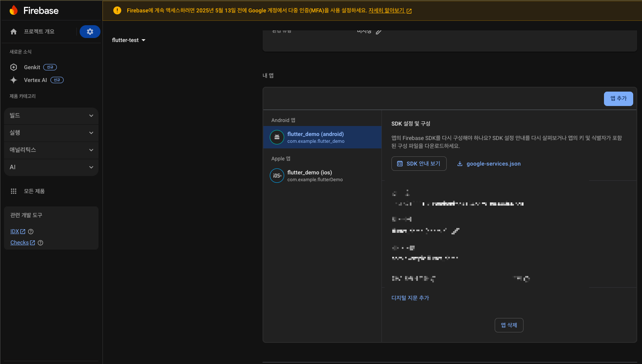This screenshot has height=364, width=642.
Task: Click help icon next to Checks
Action: [x=40, y=243]
